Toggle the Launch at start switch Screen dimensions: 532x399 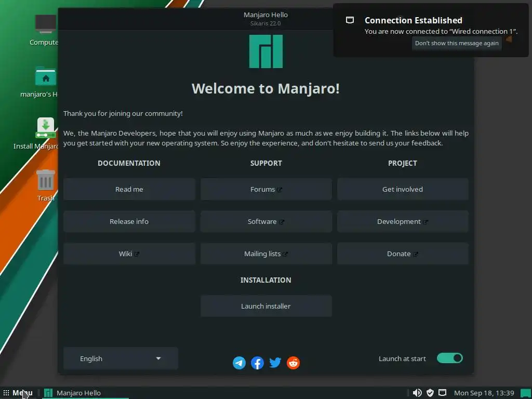(x=449, y=358)
